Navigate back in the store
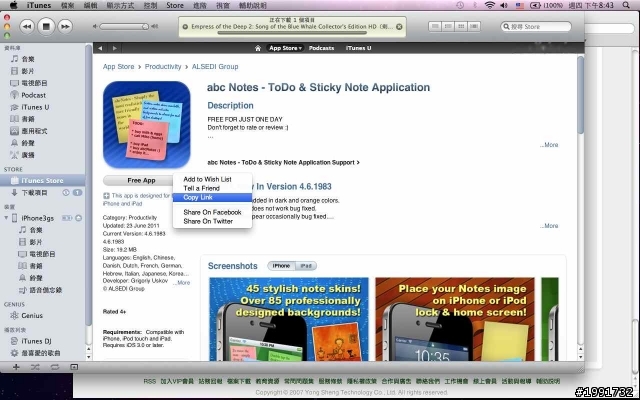Image resolution: width=640 pixels, height=400 pixels. click(100, 48)
